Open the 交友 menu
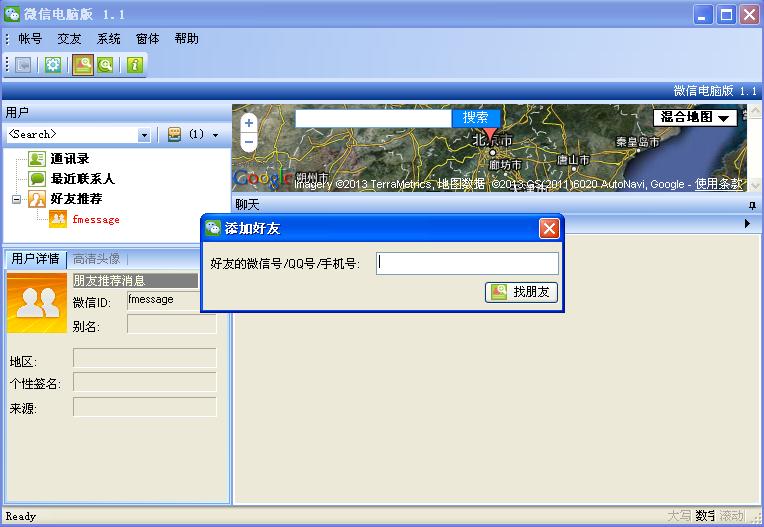 click(69, 38)
